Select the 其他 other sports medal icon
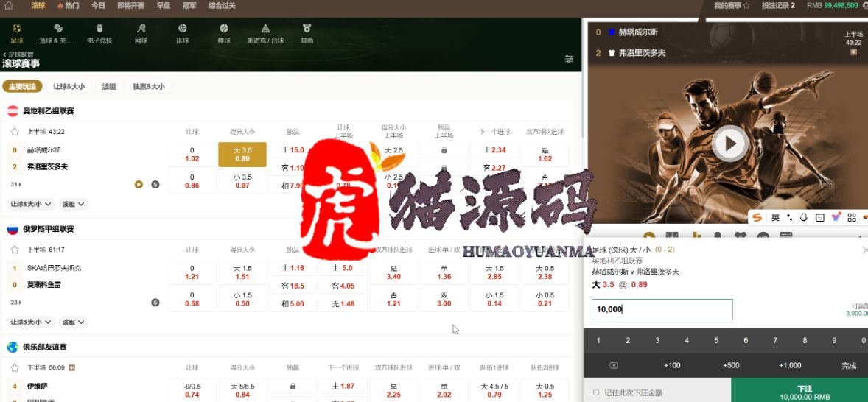This screenshot has width=868, height=402. tap(307, 28)
